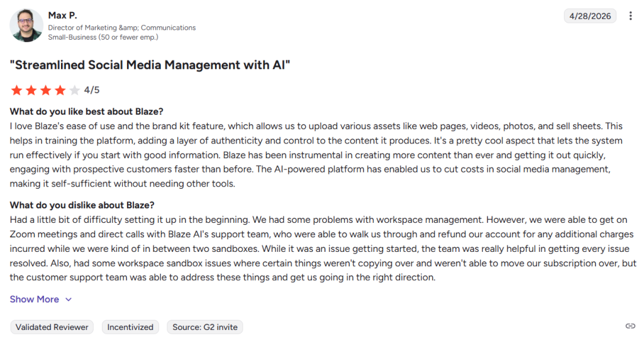Click the second rating star
Screen dimensions: 644x340
click(x=31, y=90)
